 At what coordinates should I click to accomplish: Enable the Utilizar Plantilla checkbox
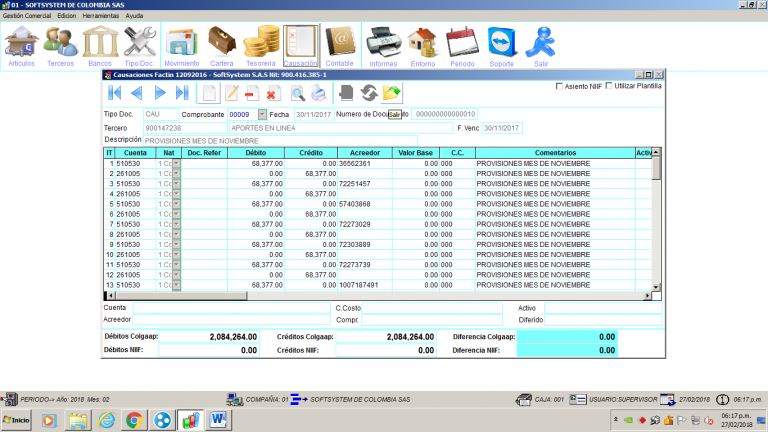[x=609, y=86]
